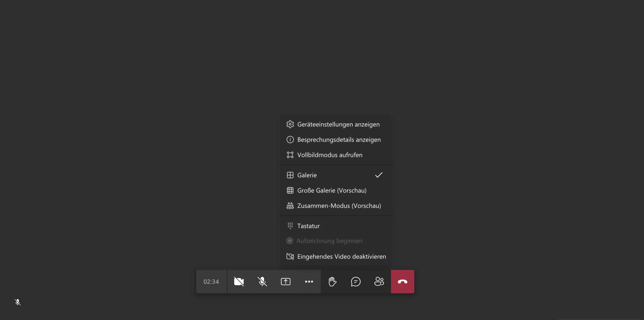The height and width of the screenshot is (320, 644).
Task: Click the Galerie grid icon
Action: click(x=290, y=175)
